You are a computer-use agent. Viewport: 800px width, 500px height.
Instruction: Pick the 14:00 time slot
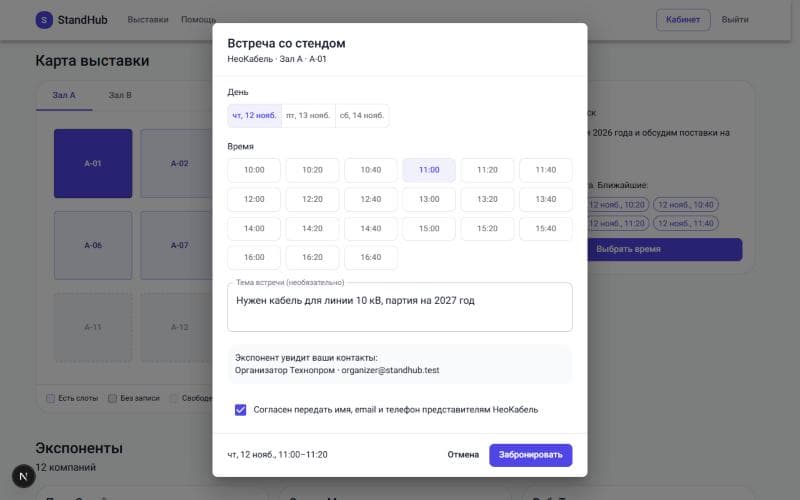tap(254, 229)
